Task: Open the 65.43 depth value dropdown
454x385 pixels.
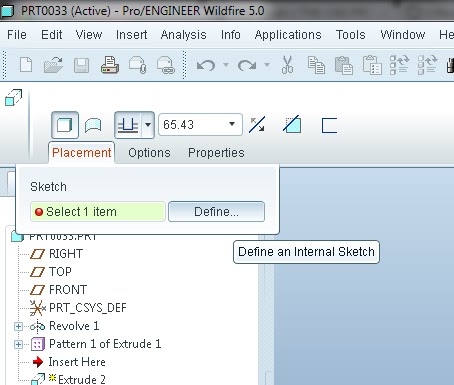Action: [232, 124]
